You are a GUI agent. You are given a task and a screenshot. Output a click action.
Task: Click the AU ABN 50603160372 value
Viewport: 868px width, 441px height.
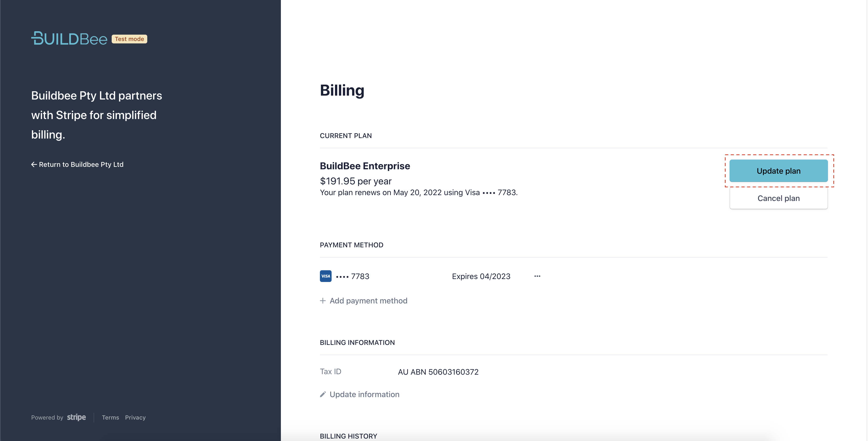pyautogui.click(x=438, y=372)
